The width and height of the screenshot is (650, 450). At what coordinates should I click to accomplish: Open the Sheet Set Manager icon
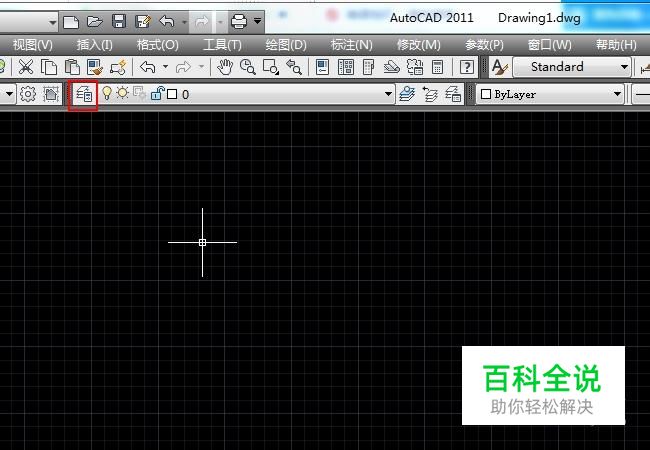coord(391,67)
